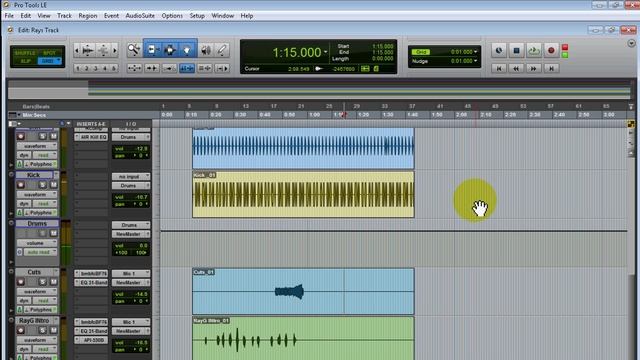This screenshot has height=360, width=640.
Task: Open main counter time format dropdown
Action: [x=325, y=52]
